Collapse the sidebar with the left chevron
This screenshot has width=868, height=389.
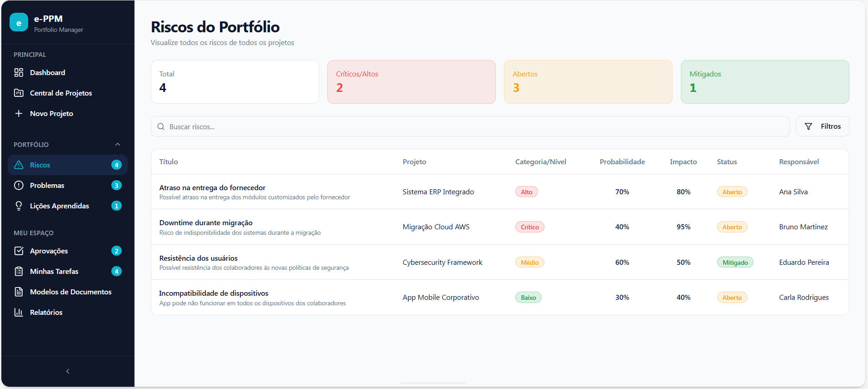click(x=68, y=371)
